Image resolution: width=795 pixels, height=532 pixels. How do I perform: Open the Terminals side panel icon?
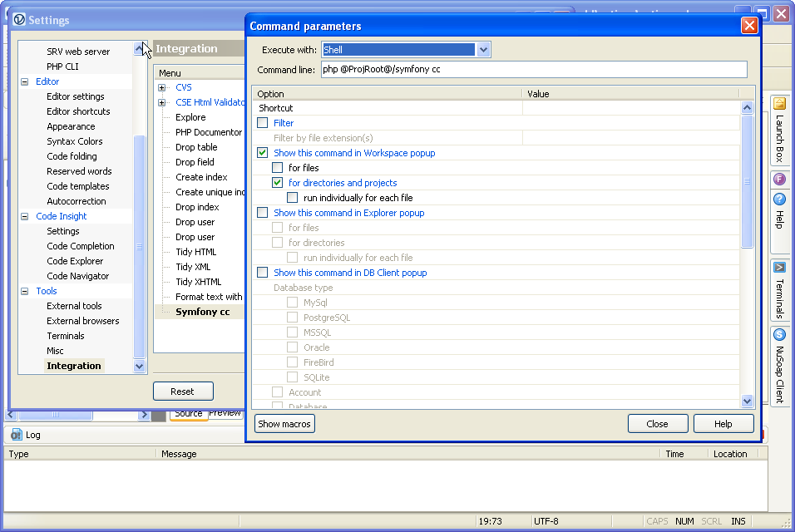click(x=780, y=268)
